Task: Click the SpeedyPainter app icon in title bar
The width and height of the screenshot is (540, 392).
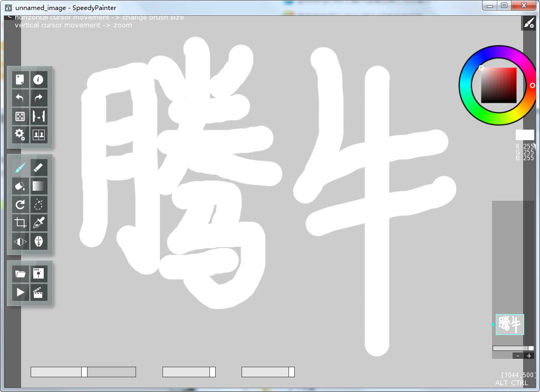Action: (8, 7)
